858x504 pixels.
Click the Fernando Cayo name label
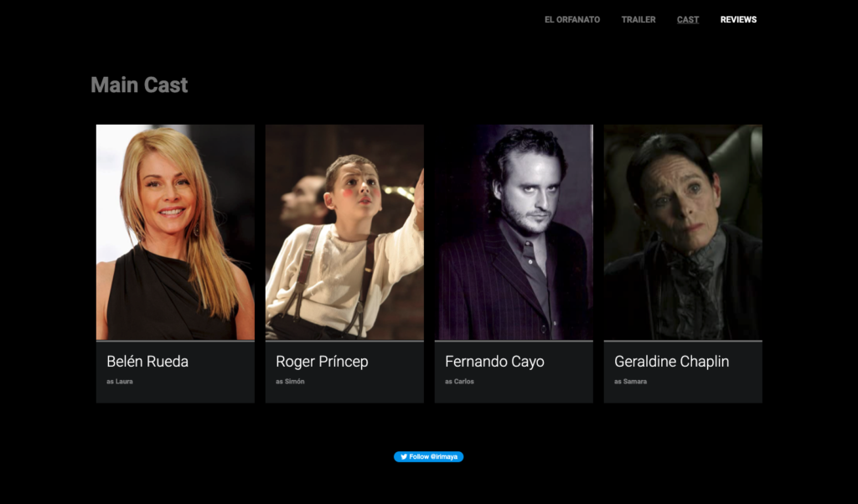(x=494, y=362)
